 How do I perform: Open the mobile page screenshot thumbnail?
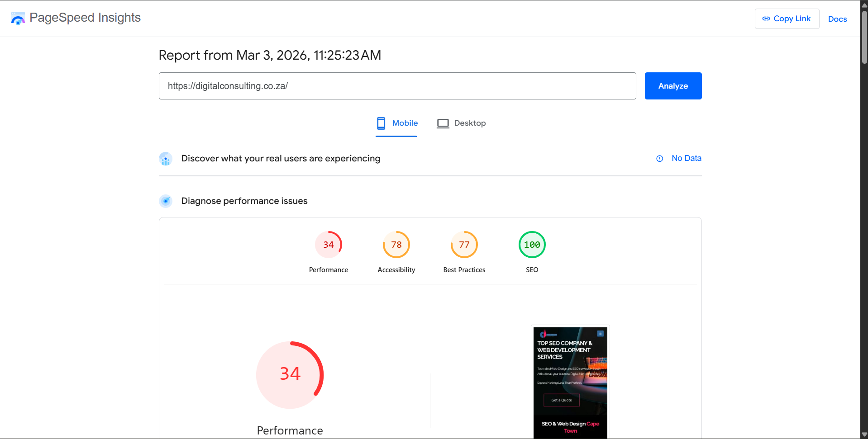(x=570, y=382)
